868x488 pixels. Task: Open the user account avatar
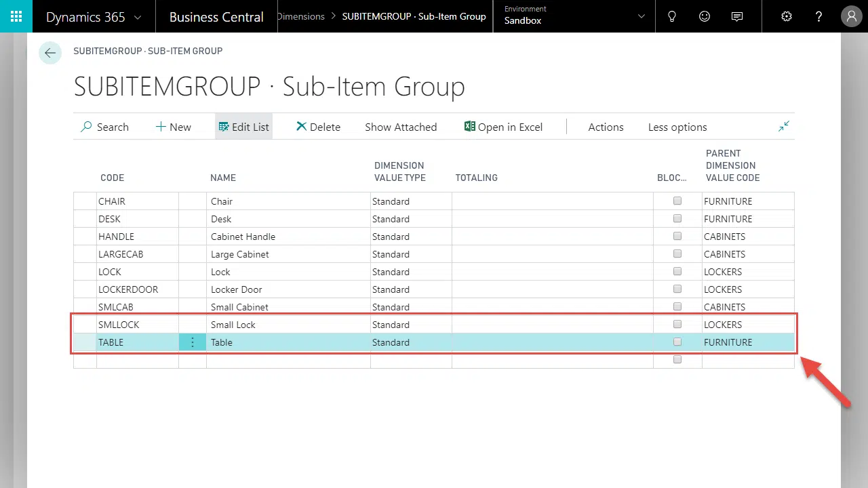click(x=851, y=16)
